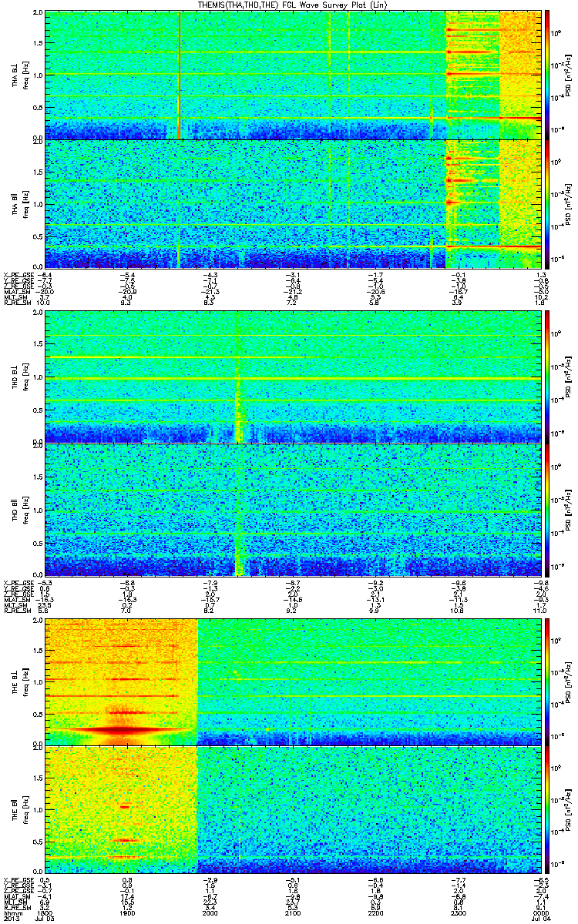
Task: Select the THD BII freq [Hz] axis label
Action: (18, 508)
